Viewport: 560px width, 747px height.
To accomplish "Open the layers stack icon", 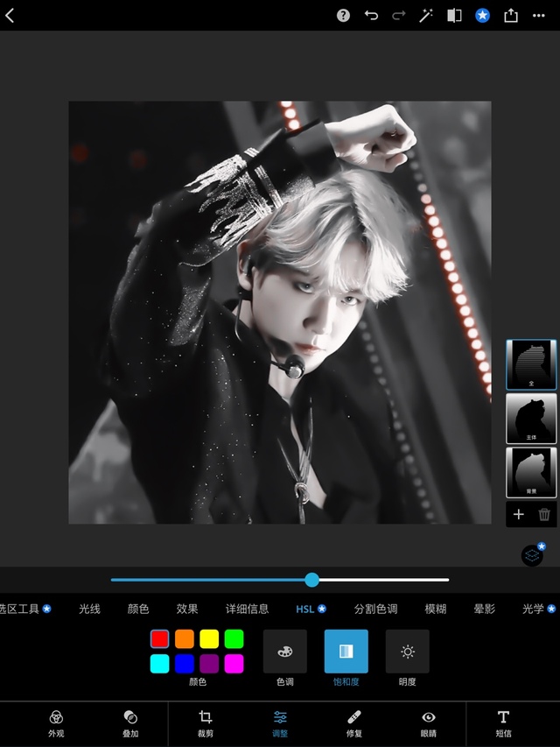I will click(532, 555).
